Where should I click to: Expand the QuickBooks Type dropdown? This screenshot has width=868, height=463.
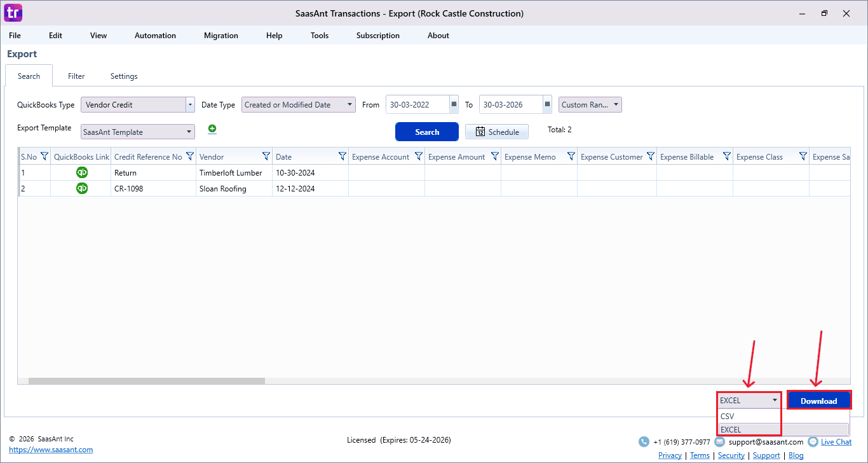(x=189, y=105)
